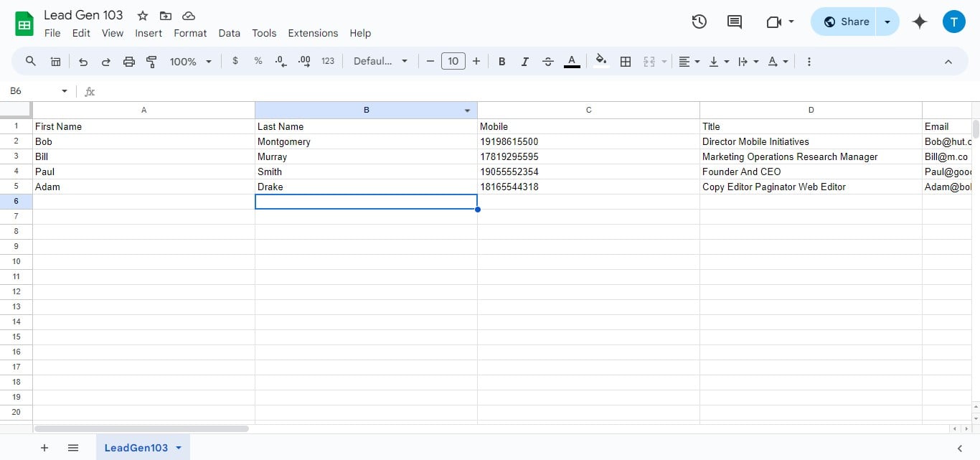Apply percent format

[x=258, y=61]
